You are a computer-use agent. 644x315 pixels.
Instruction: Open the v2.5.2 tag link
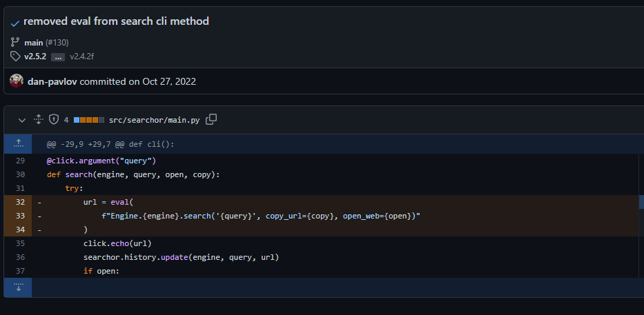[x=35, y=57]
